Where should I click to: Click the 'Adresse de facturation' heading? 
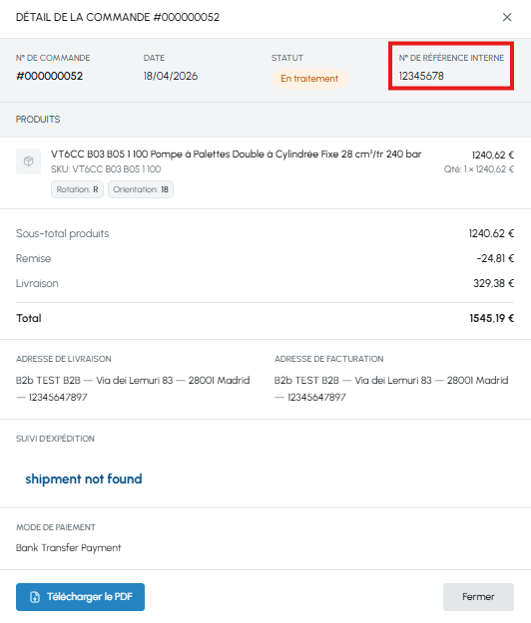click(x=329, y=359)
